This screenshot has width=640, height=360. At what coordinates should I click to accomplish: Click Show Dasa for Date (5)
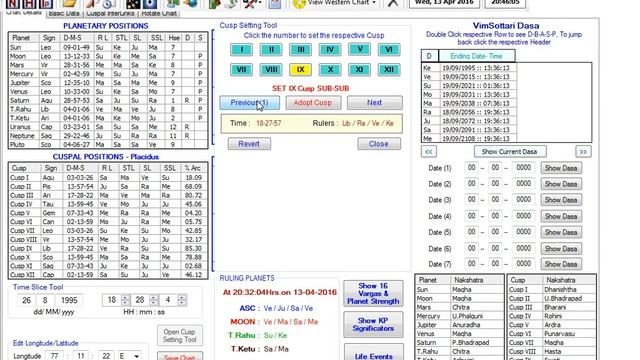tap(561, 232)
